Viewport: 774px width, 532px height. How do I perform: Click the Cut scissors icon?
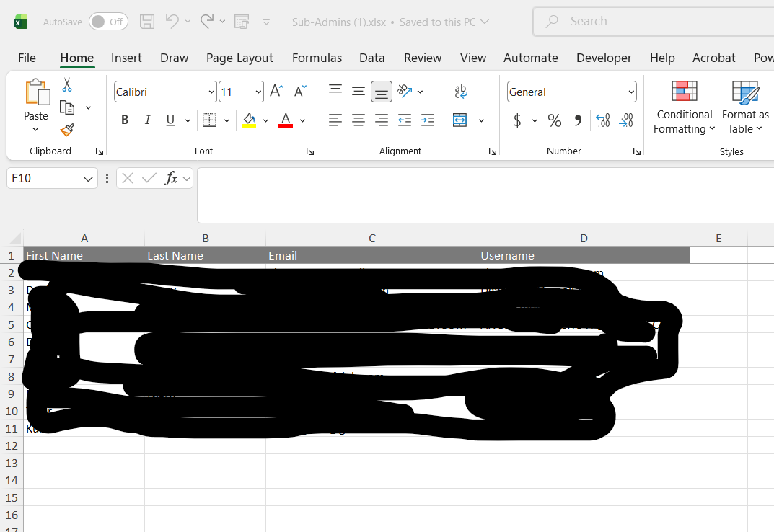point(67,86)
